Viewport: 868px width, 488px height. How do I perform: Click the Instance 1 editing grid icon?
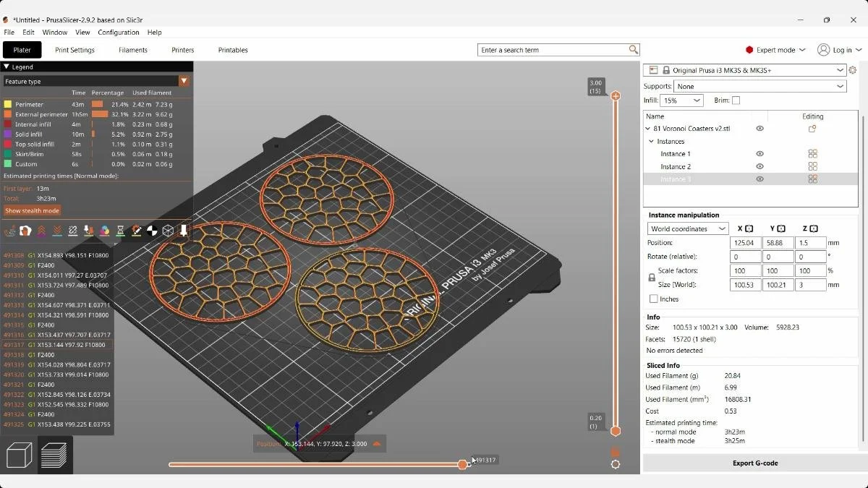click(812, 154)
